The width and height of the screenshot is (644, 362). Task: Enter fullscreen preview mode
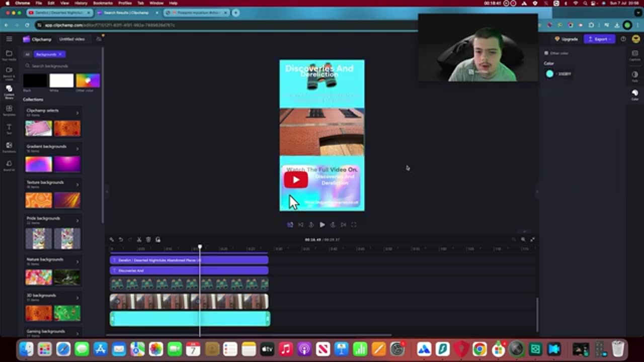pos(354,225)
